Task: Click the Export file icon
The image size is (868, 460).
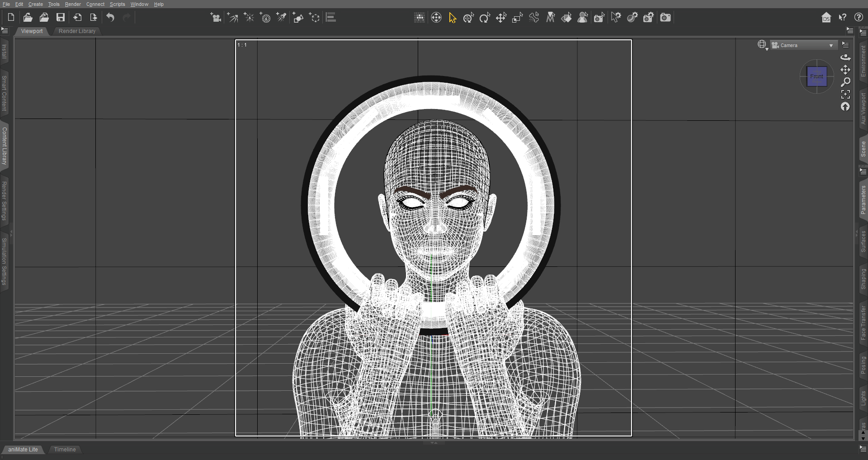Action: tap(94, 18)
